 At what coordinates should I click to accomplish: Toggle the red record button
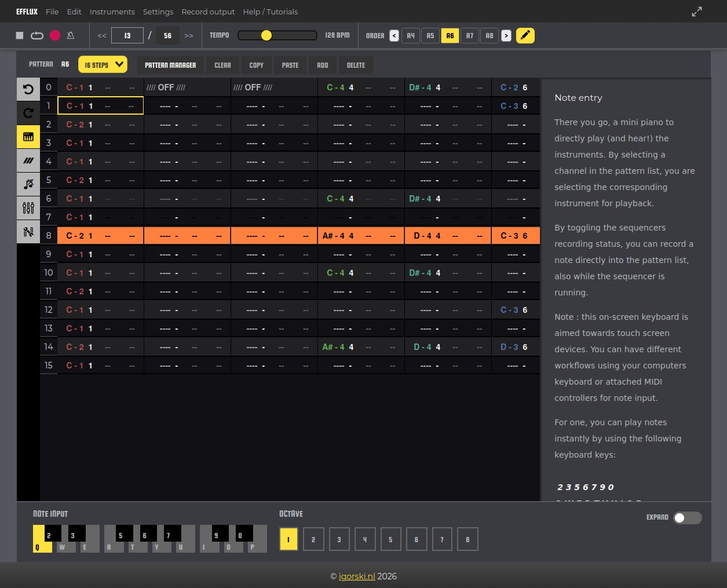pos(55,35)
